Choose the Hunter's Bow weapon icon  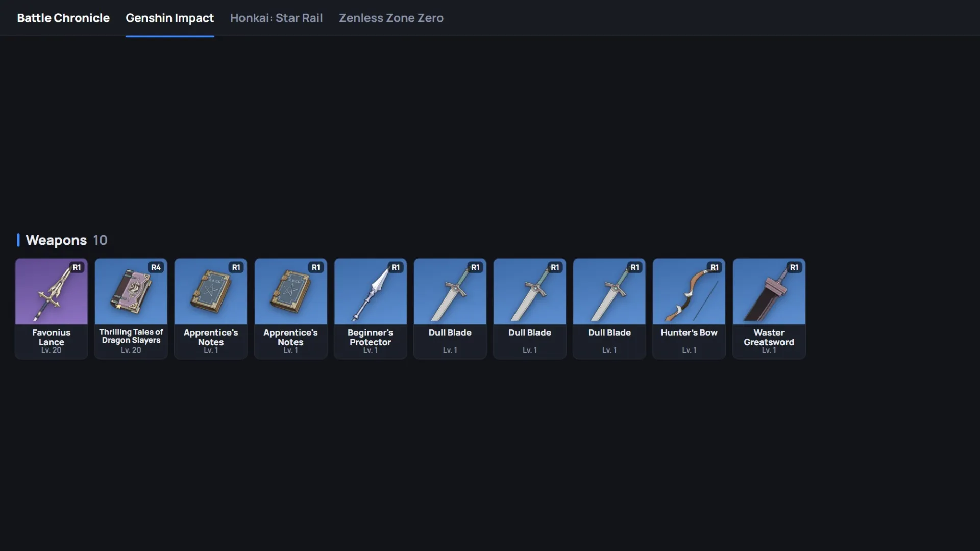(x=689, y=292)
